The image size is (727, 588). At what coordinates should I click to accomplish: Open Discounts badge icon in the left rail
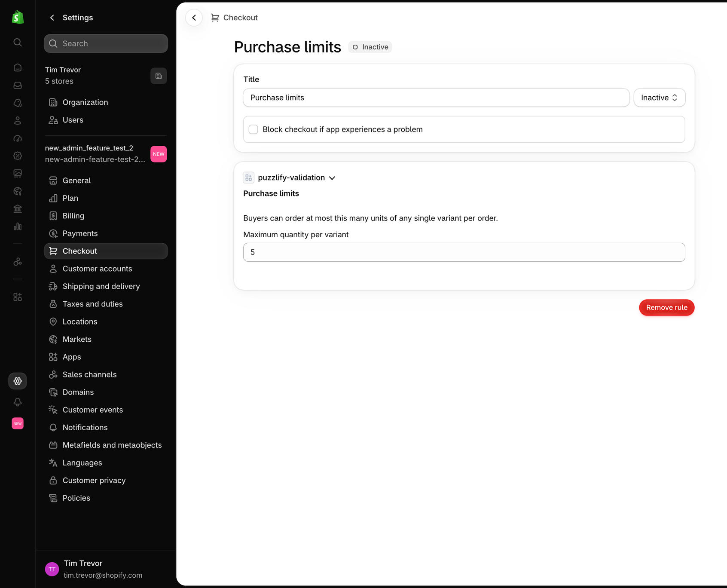18,156
